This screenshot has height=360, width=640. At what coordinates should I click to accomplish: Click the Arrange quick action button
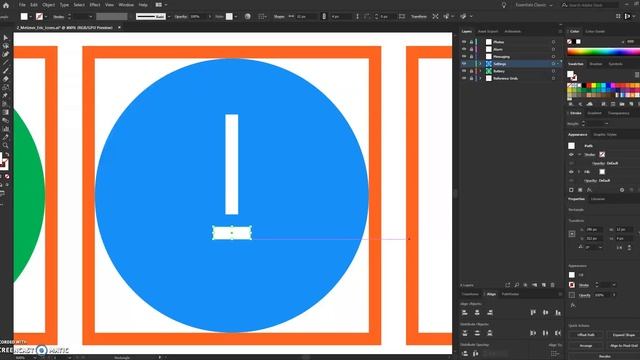586,346
